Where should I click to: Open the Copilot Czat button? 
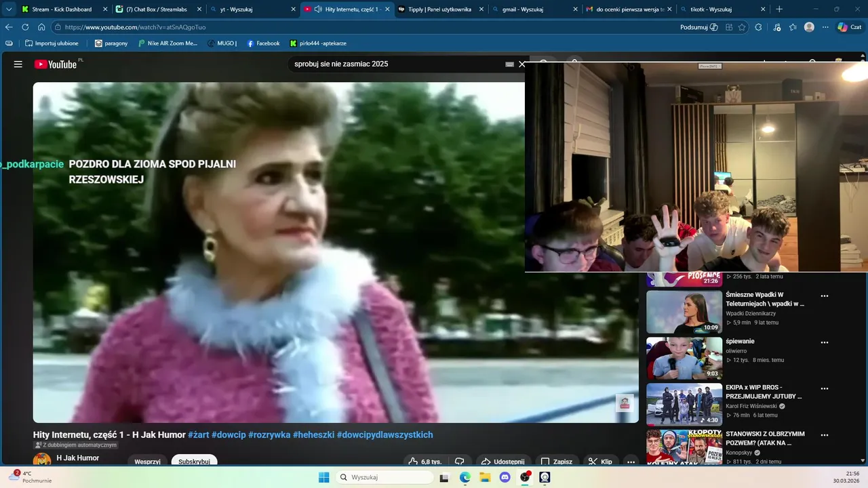pyautogui.click(x=850, y=27)
